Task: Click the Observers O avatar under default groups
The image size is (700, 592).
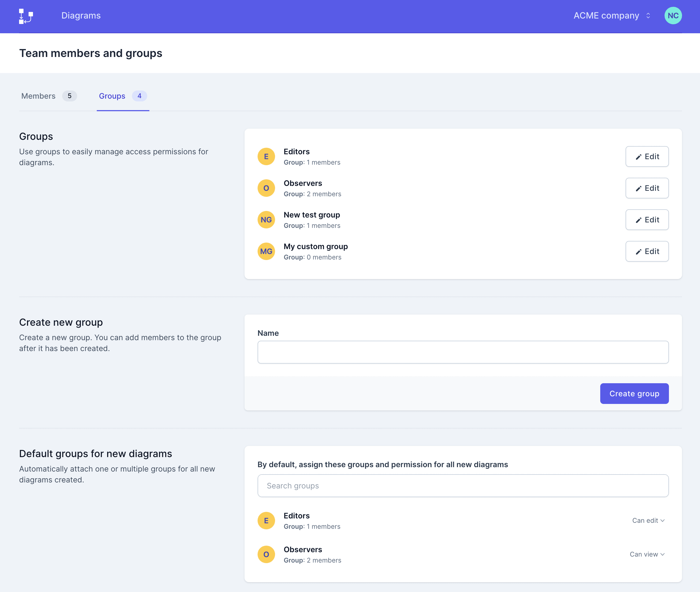Action: (x=266, y=554)
